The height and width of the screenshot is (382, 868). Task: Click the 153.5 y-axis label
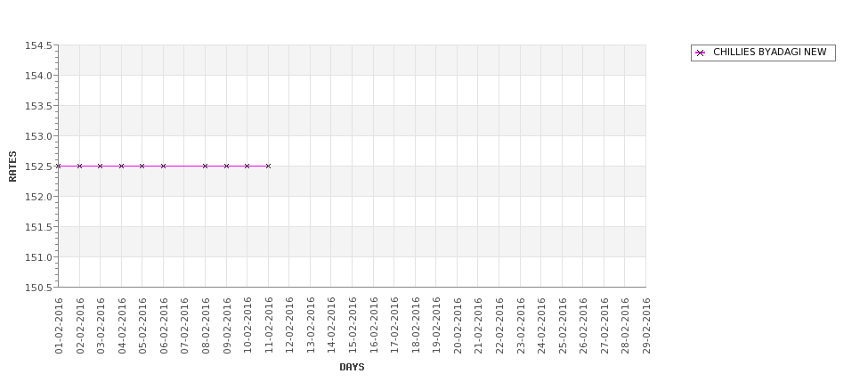pyautogui.click(x=38, y=106)
